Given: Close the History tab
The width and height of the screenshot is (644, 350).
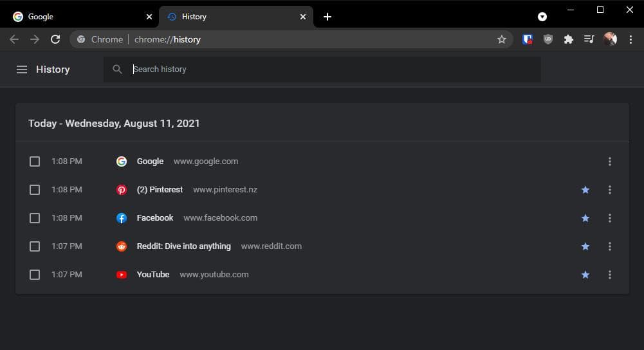Looking at the screenshot, I should 302,17.
